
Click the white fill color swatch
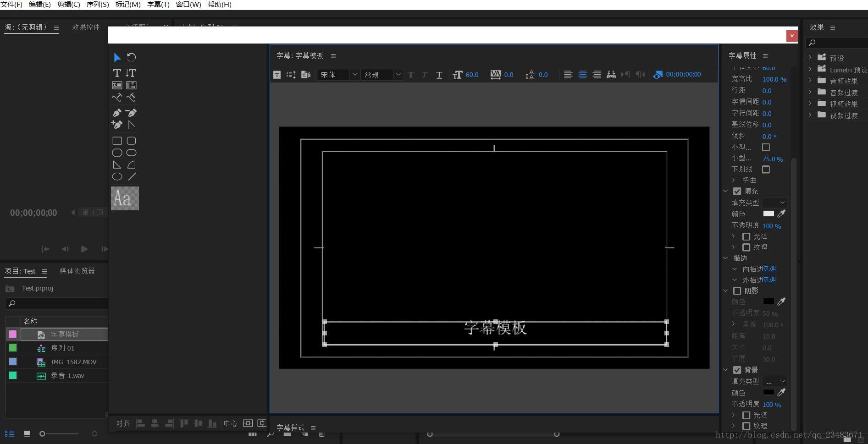tap(768, 214)
